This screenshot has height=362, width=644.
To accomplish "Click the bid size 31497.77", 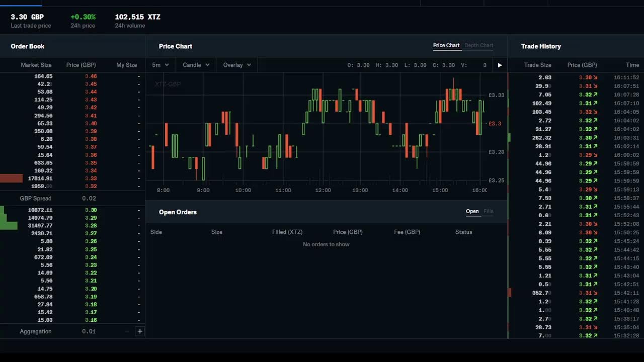I will (x=40, y=226).
